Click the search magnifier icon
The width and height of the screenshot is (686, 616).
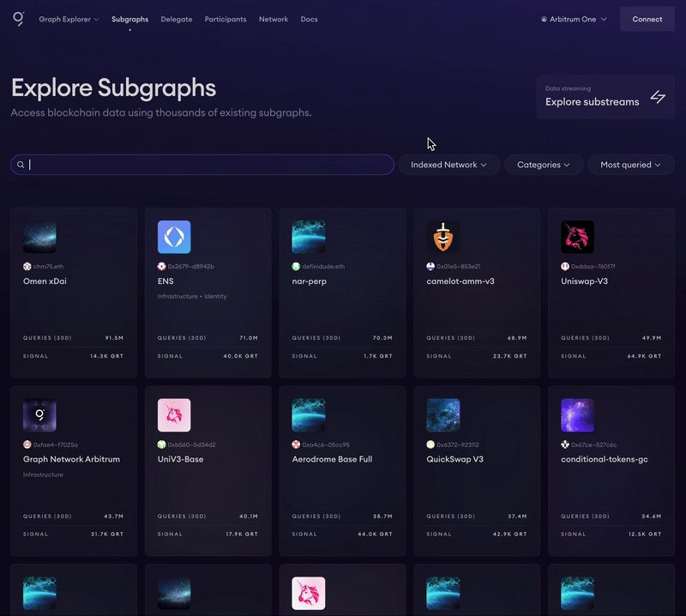click(21, 165)
